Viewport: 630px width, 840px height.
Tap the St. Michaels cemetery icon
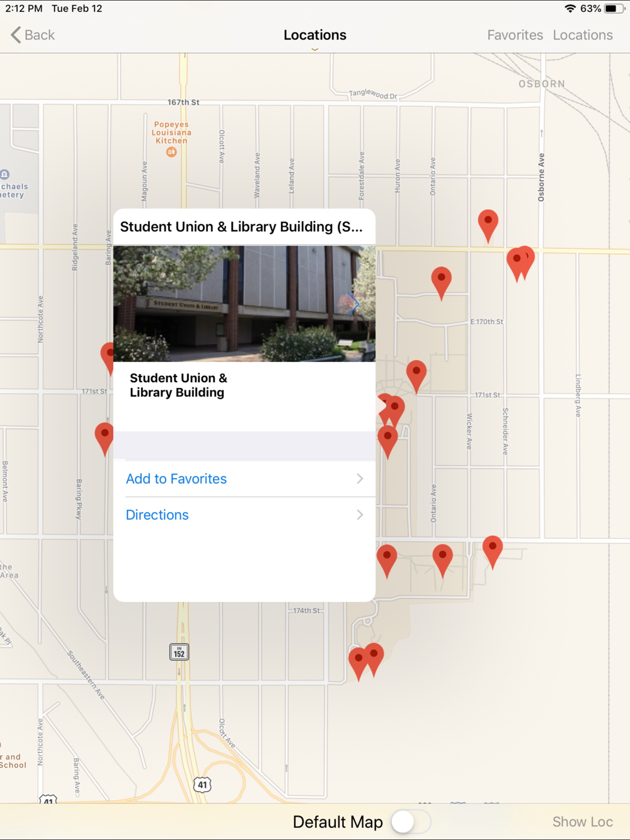(4, 174)
